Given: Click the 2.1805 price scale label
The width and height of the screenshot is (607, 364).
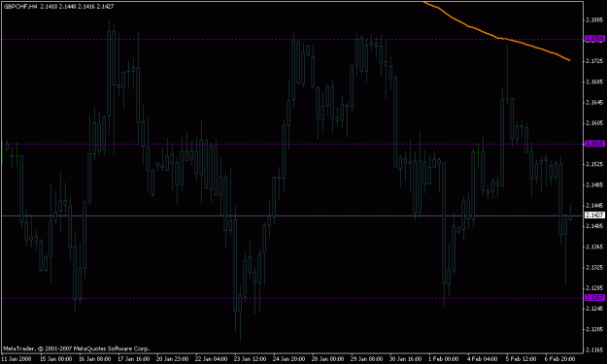Looking at the screenshot, I should pyautogui.click(x=594, y=19).
